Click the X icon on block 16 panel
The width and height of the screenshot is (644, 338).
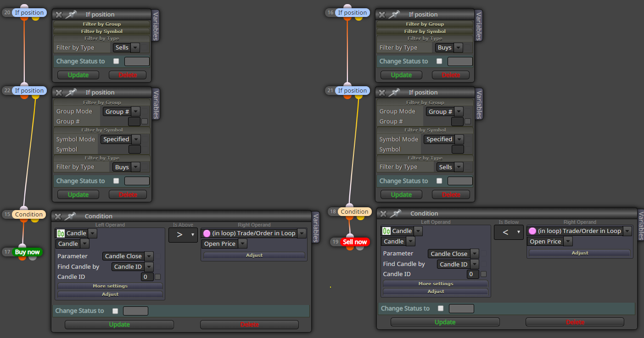(x=382, y=15)
